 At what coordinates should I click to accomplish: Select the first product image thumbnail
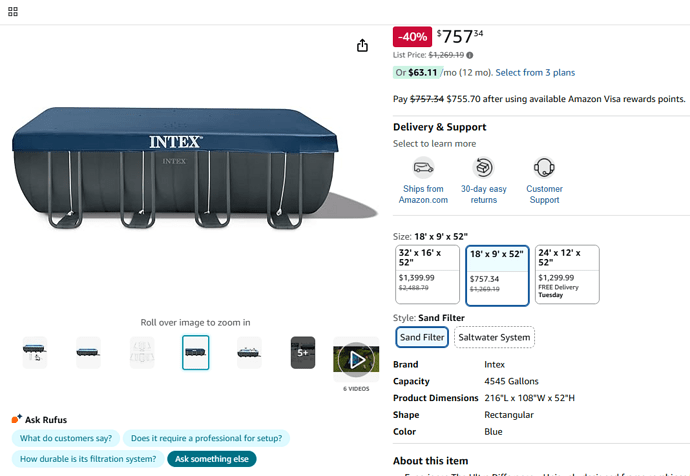[34, 352]
